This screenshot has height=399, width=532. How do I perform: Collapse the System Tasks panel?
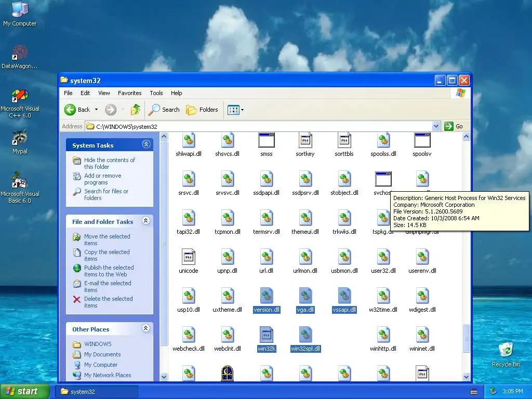pos(146,144)
